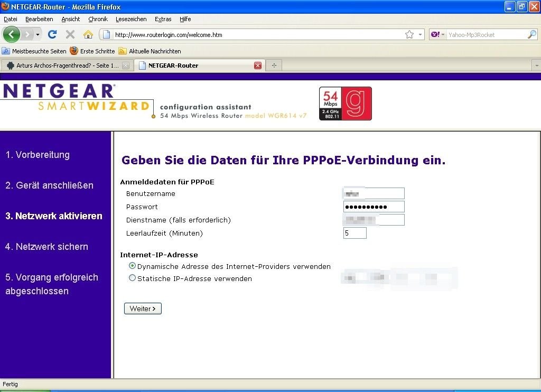The image size is (541, 392).
Task: Close the Arturs Archos-Fragenthread tab
Action: click(x=126, y=66)
